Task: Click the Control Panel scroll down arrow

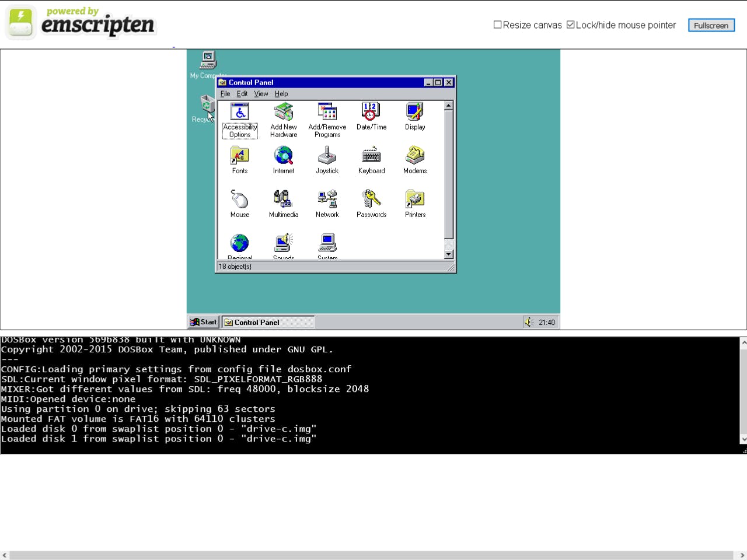Action: click(x=449, y=254)
